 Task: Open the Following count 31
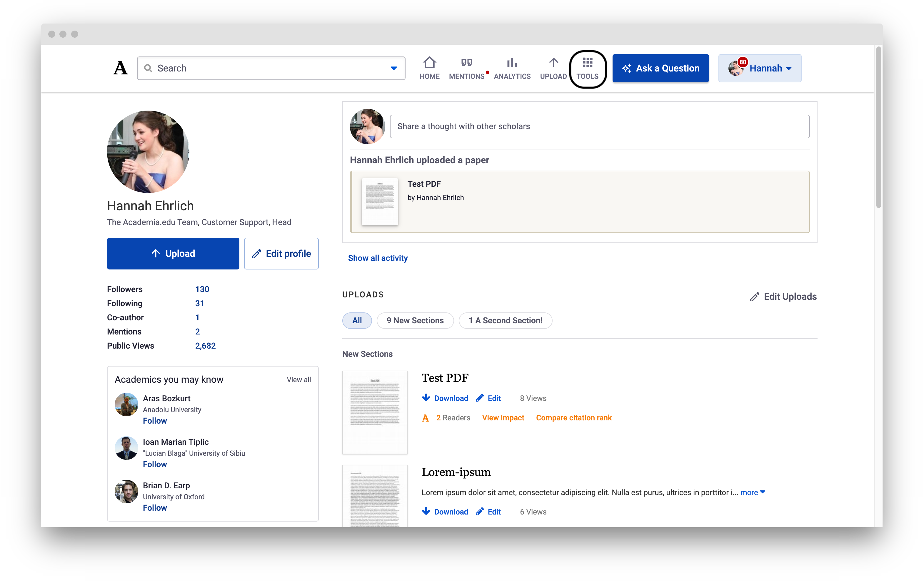click(x=200, y=304)
